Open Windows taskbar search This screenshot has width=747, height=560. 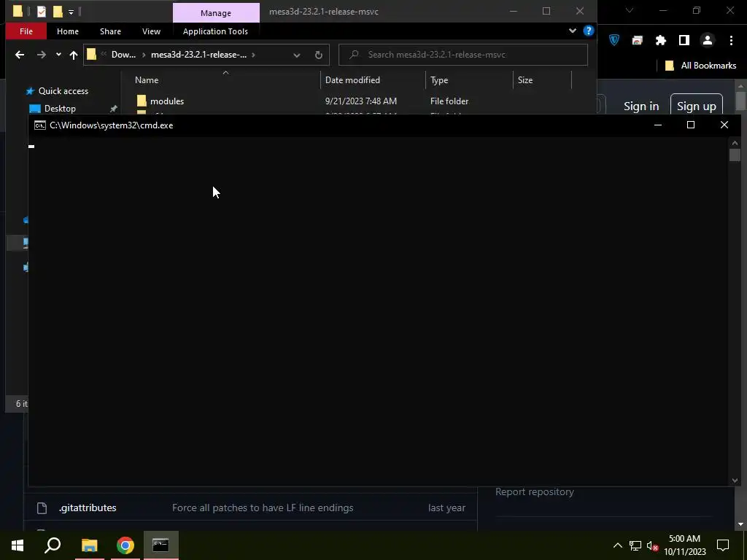pyautogui.click(x=53, y=545)
